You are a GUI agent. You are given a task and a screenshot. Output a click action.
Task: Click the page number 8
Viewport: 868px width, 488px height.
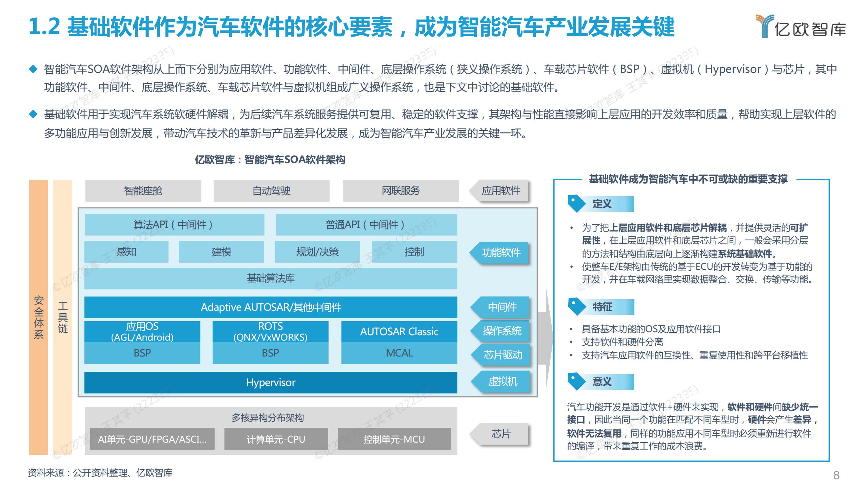[836, 475]
